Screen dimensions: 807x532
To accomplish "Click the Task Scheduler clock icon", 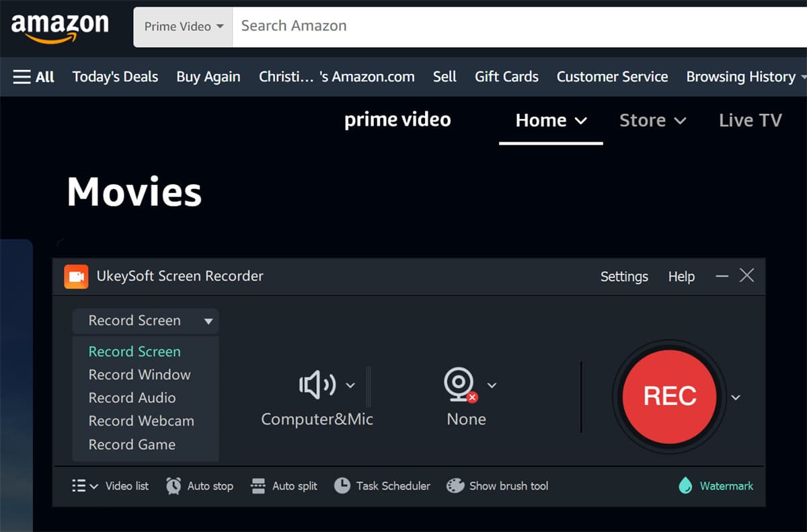I will (342, 486).
